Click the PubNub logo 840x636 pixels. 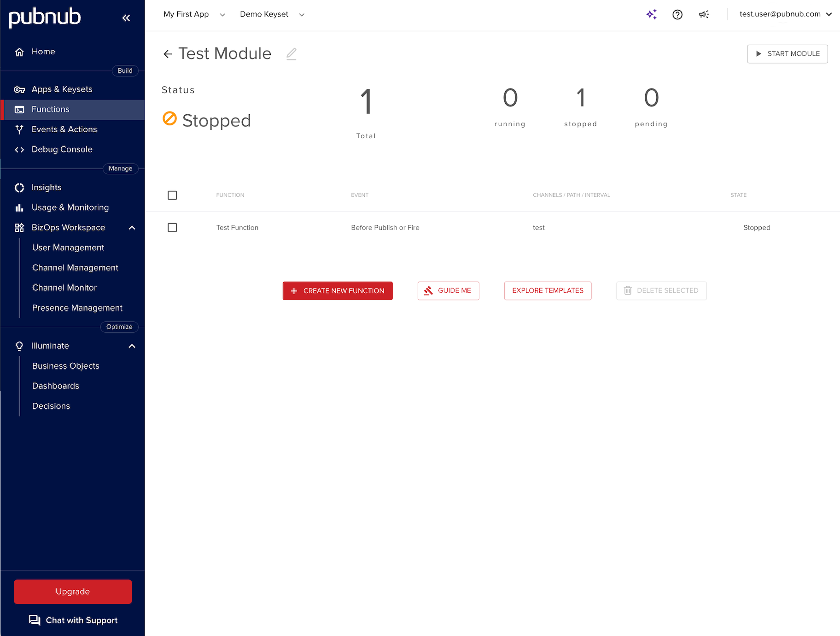click(45, 17)
